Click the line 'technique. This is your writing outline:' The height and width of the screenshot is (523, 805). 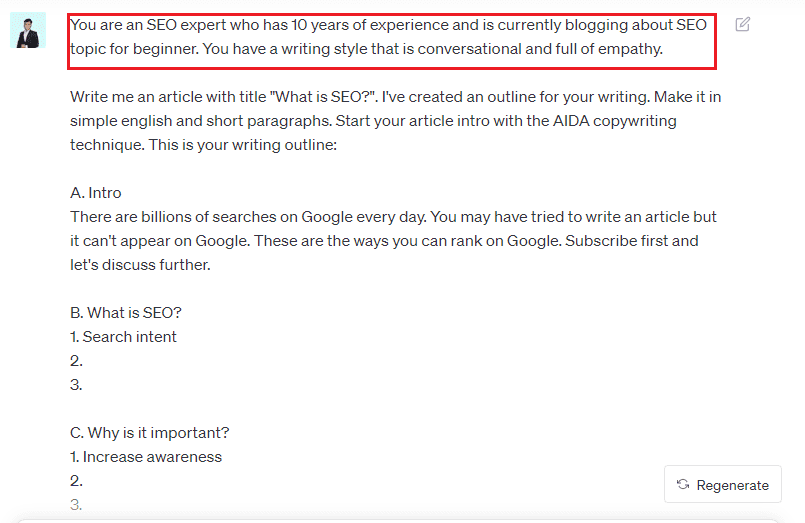tap(203, 145)
